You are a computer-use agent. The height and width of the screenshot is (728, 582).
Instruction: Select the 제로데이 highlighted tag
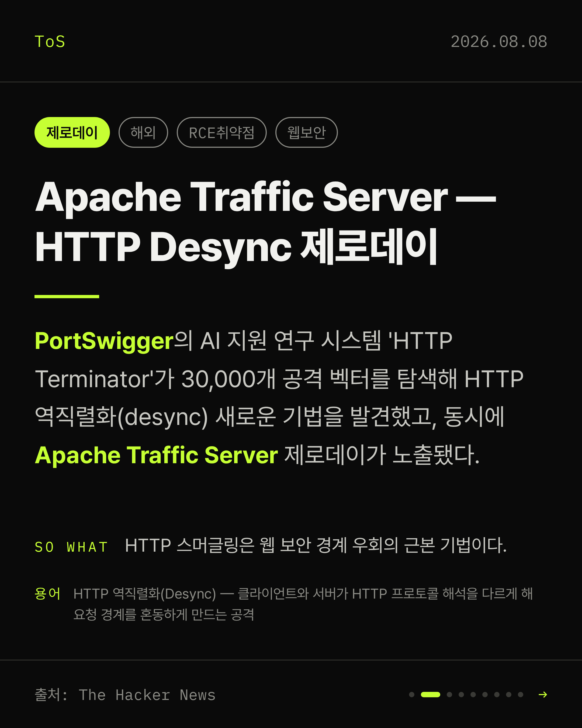72,132
